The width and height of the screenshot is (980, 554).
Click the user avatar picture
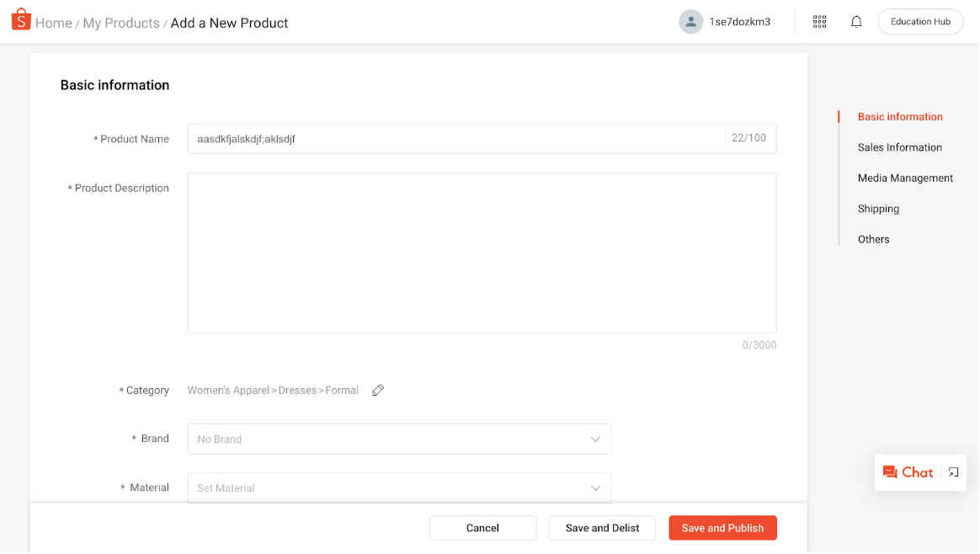pos(690,21)
